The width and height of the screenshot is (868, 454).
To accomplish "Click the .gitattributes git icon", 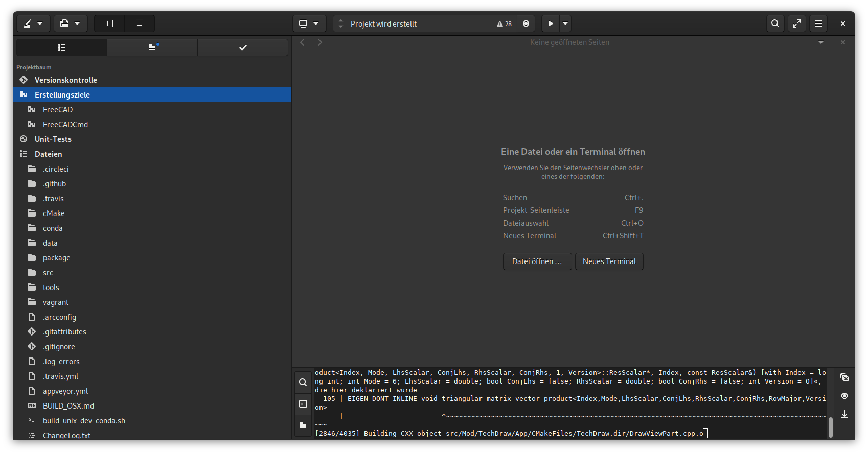I will [x=32, y=332].
